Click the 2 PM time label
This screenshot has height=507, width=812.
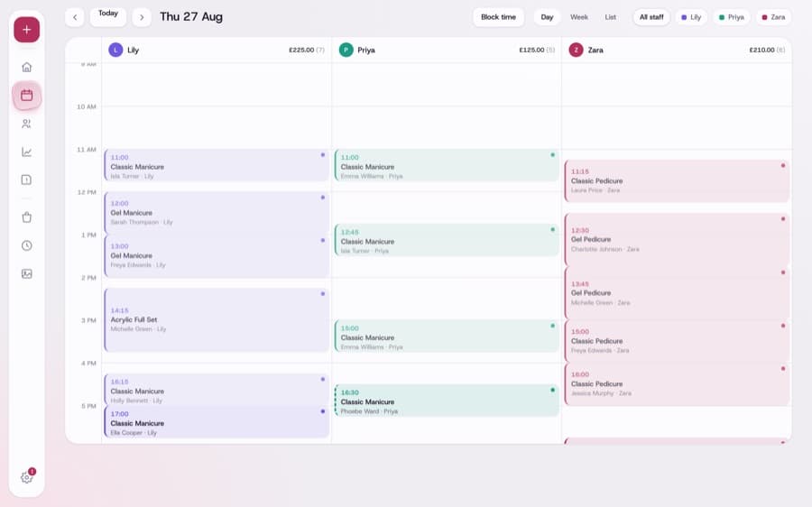[x=88, y=278]
